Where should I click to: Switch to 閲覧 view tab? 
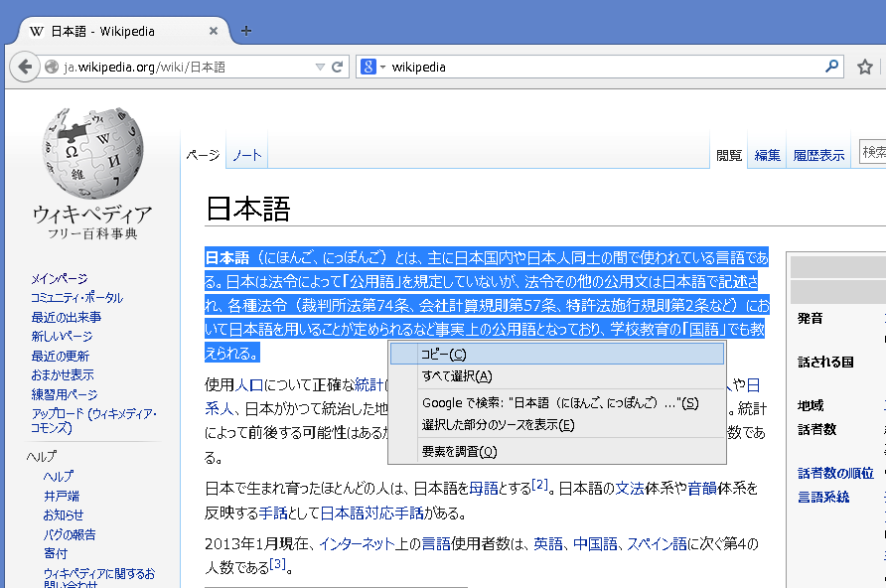[x=729, y=155]
